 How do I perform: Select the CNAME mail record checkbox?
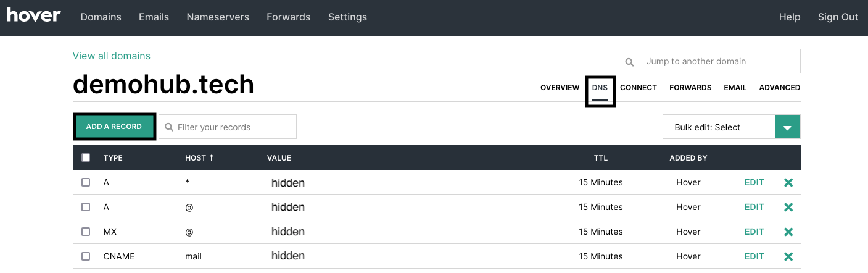coord(86,256)
